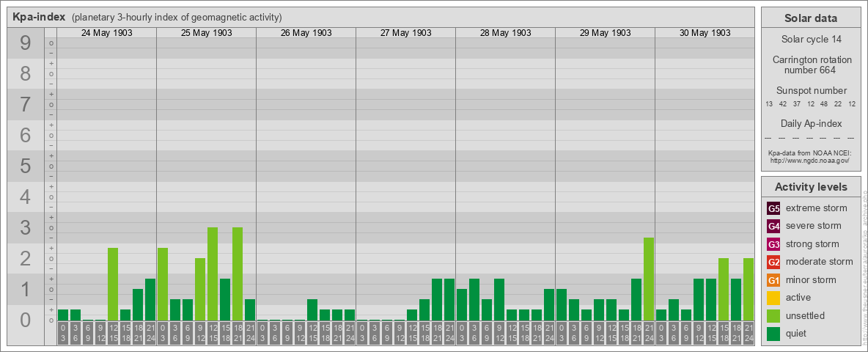The image size is (868, 352).
Task: Click the Activity levels panel heading
Action: click(x=811, y=187)
